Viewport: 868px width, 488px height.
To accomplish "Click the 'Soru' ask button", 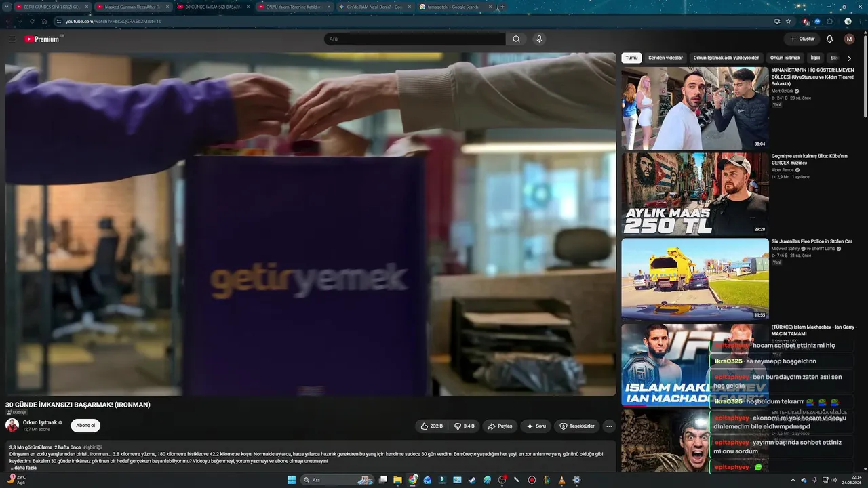I will (x=536, y=426).
